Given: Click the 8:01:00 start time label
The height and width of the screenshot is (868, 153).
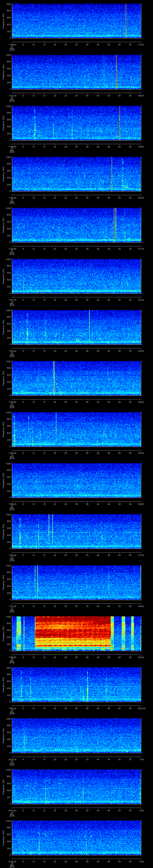Looking at the screenshot, I should (x=12, y=810).
